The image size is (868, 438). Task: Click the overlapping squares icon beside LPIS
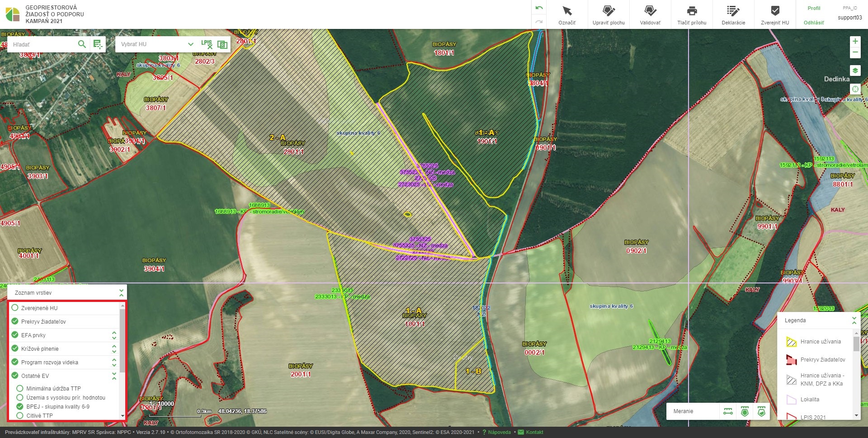222,44
